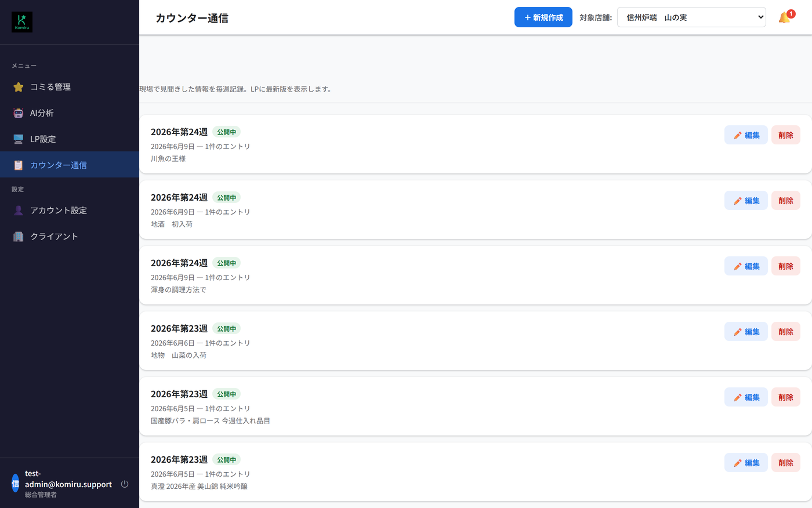812x508 pixels.
Task: Open the アカウント設定 menu item
Action: click(70, 211)
